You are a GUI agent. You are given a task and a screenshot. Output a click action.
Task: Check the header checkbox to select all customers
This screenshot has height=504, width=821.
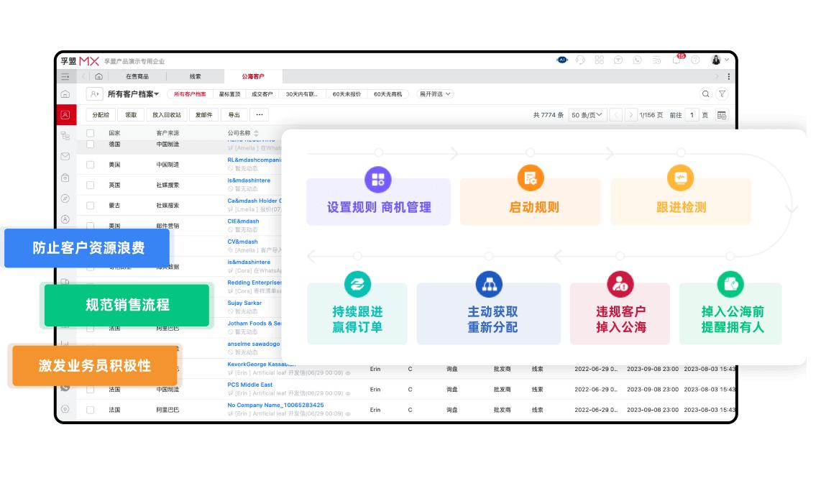click(89, 133)
